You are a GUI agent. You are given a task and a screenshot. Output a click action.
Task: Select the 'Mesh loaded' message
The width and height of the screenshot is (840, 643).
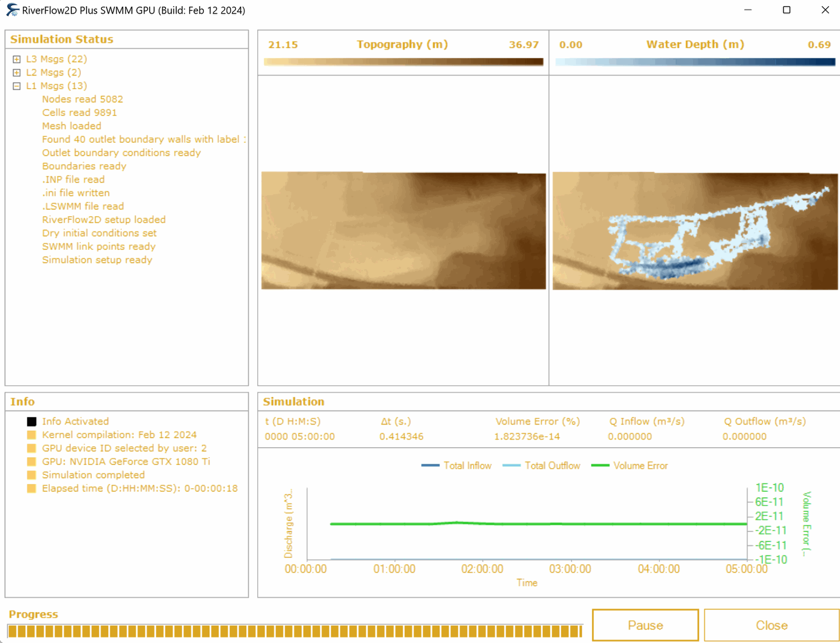(71, 126)
